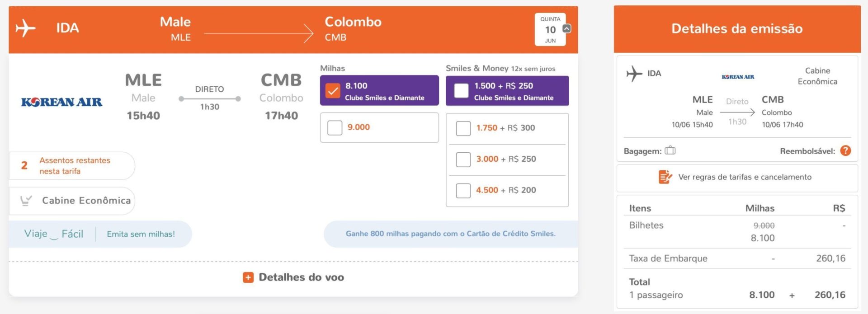Click the Smiles credit card 800 miles banner

tap(451, 234)
